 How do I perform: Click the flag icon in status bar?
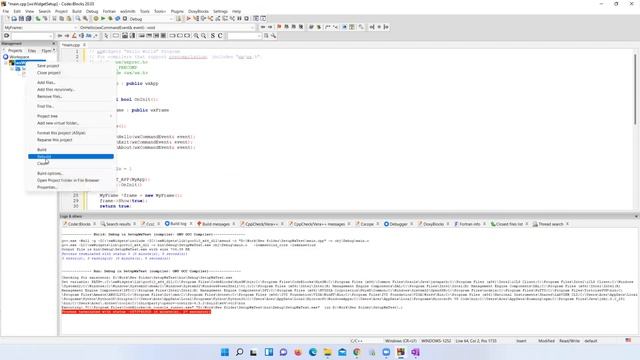click(628, 340)
